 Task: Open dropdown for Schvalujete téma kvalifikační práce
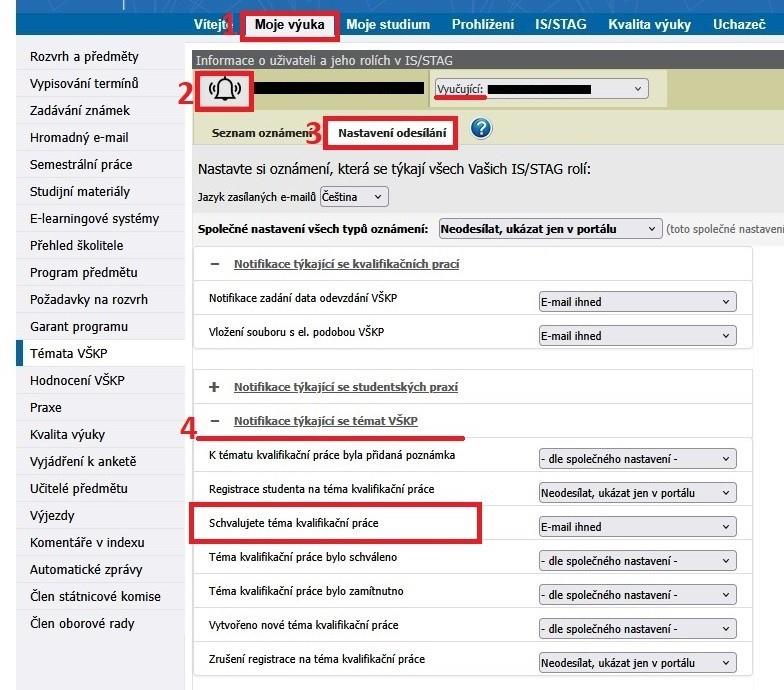tap(637, 527)
